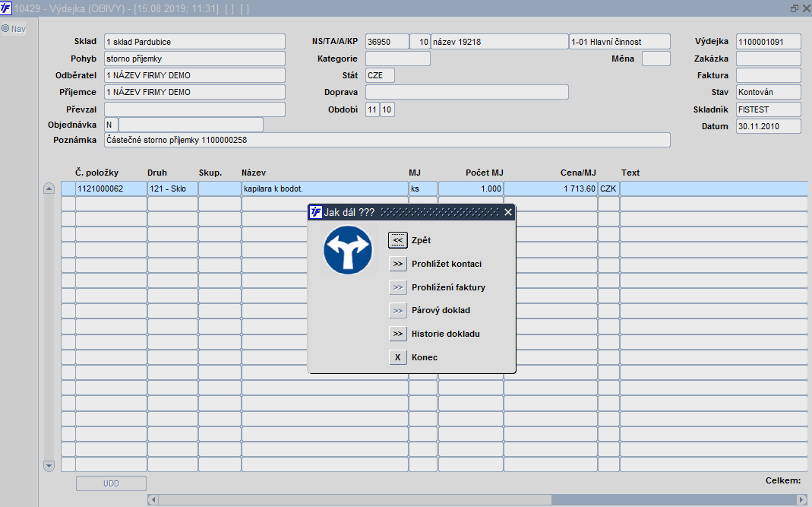Click the blue fork-direction sign icon
This screenshot has height=507, width=812.
pos(347,250)
